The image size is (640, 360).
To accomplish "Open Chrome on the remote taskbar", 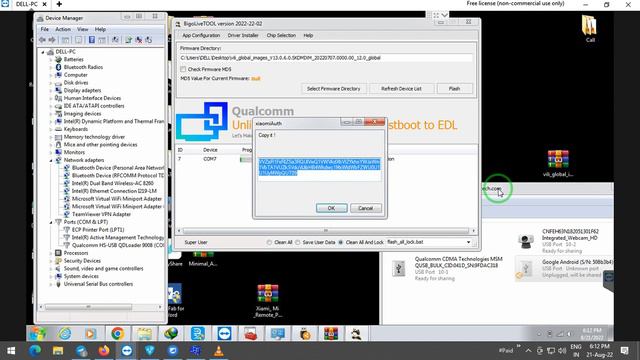I will (118, 333).
